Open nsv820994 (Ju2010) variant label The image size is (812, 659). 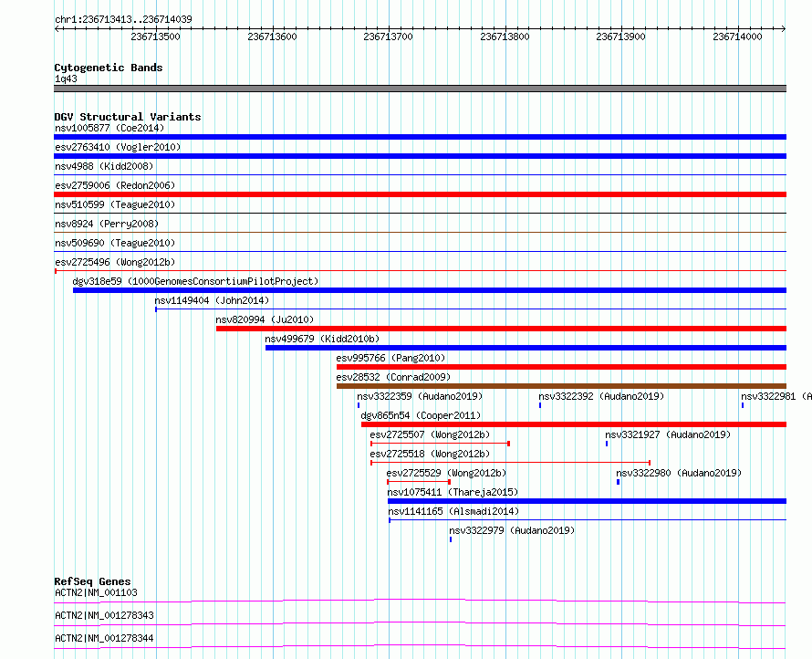(x=265, y=319)
